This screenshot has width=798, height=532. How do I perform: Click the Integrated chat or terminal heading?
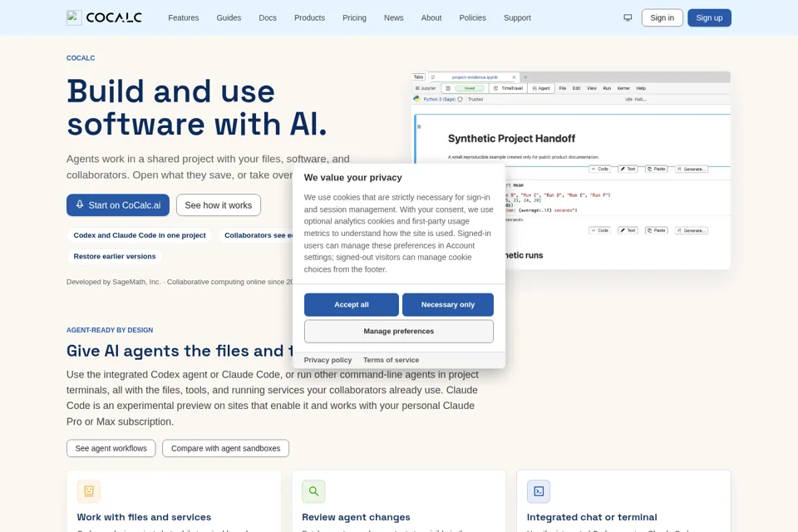tap(592, 517)
